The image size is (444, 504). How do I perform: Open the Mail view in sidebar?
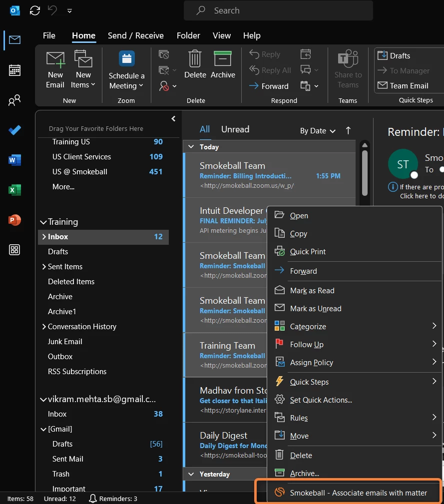(14, 40)
